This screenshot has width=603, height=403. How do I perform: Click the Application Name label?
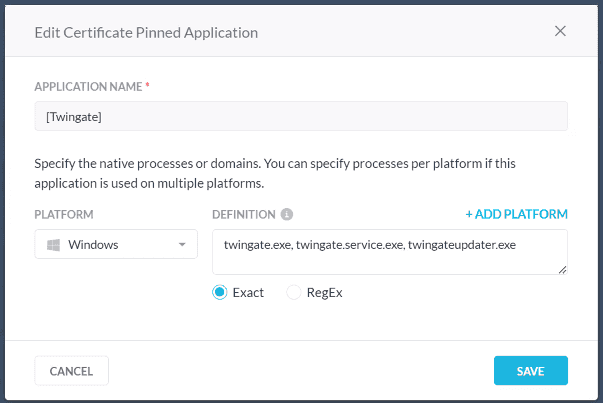point(89,87)
